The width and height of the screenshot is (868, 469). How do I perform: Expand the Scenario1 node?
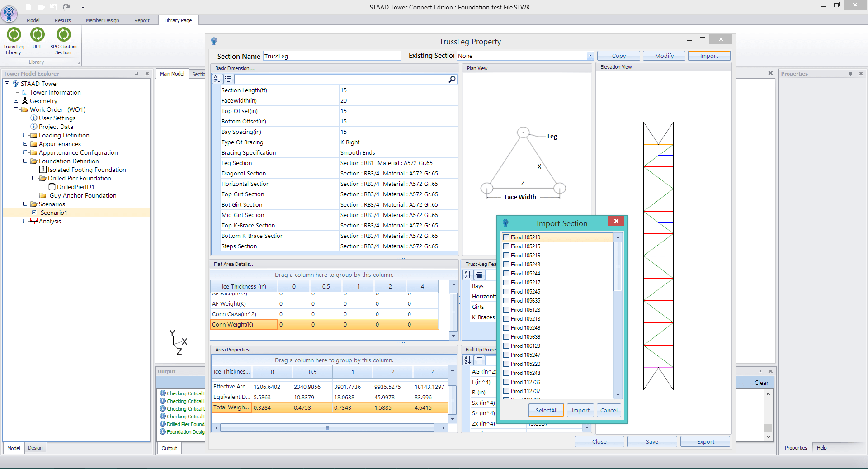[x=34, y=213]
